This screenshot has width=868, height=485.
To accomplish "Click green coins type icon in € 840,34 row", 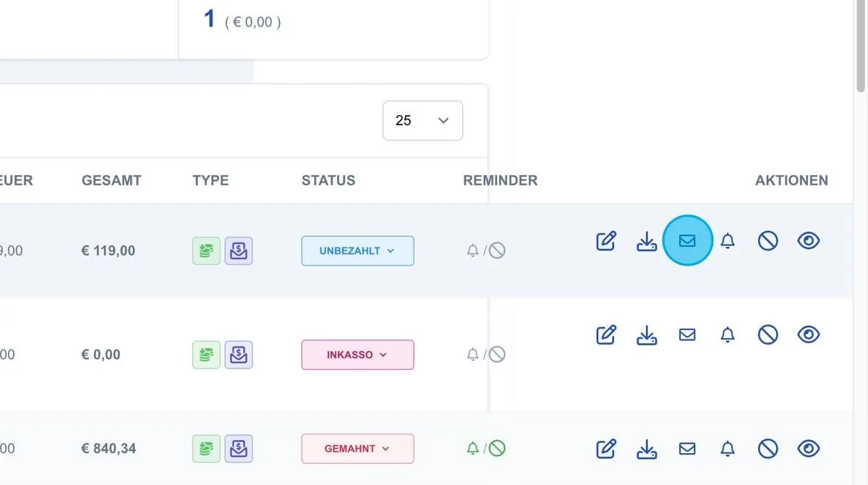I will (206, 448).
